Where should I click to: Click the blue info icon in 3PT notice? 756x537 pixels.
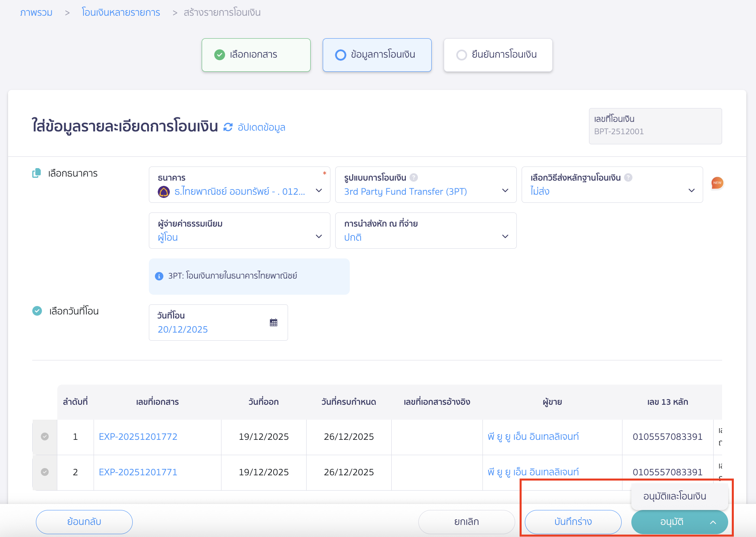coord(159,276)
